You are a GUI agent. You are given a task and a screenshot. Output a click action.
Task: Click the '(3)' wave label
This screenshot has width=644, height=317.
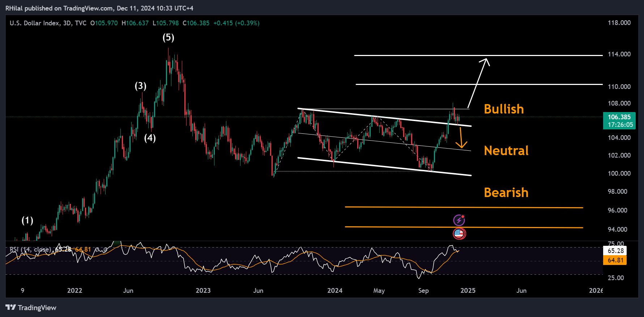[x=141, y=86]
